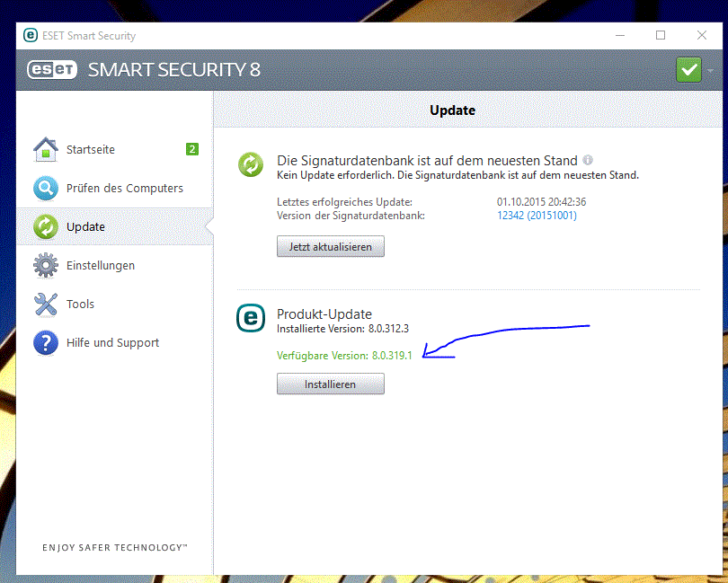Open Einstellungen from the sidebar

[x=100, y=266]
